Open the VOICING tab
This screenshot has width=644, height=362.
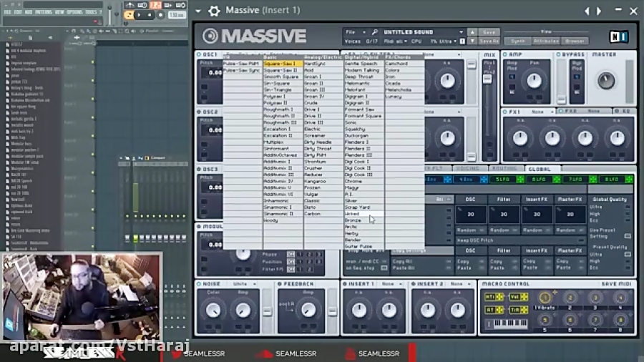[x=468, y=169]
